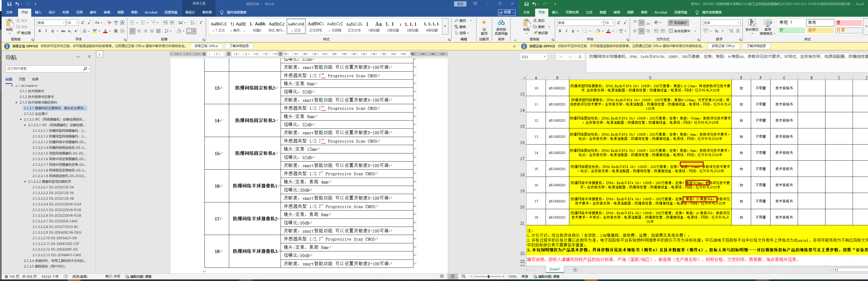The height and width of the screenshot is (281, 868).
Task: Toggle superscript in Word
Action: point(76,31)
